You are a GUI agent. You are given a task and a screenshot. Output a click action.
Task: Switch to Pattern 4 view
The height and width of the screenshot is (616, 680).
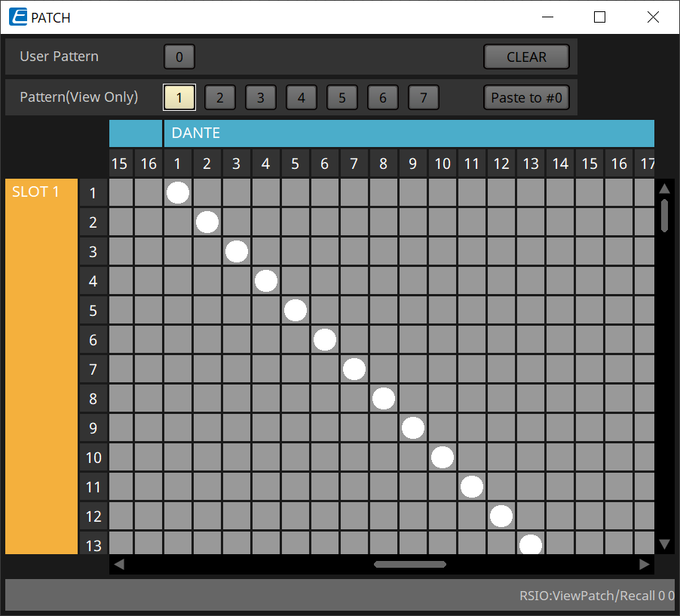(302, 97)
